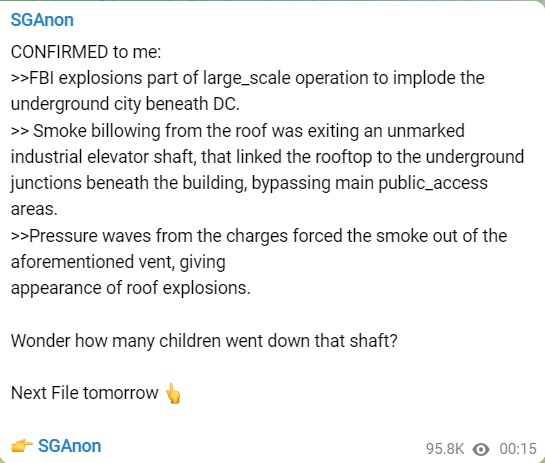545x463 pixels.
Task: Click the finger emoji after Next File tomorrow
Action: click(173, 393)
